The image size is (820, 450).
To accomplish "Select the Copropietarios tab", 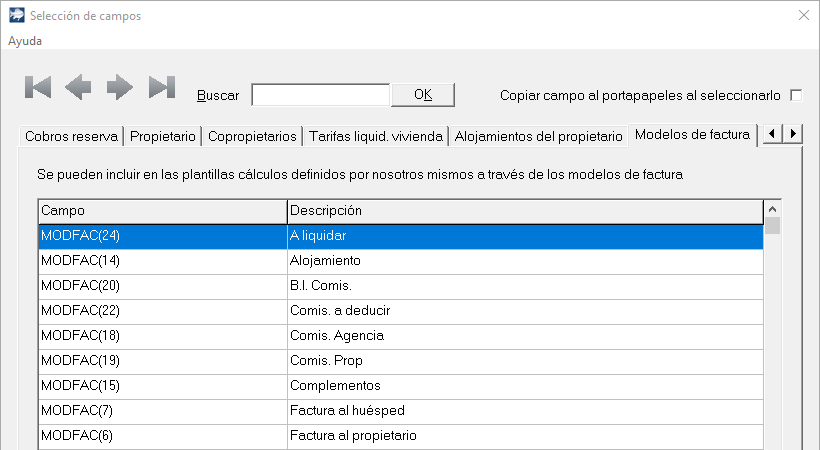I will click(252, 135).
